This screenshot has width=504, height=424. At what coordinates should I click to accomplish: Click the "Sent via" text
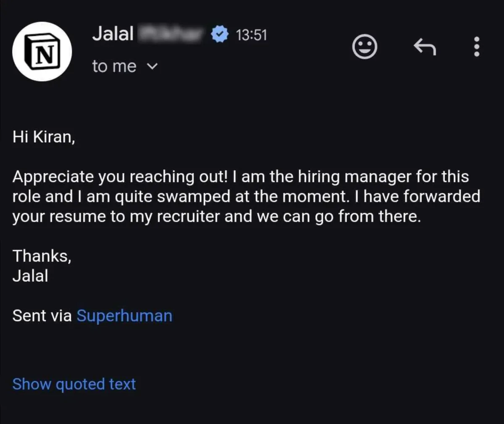point(42,316)
